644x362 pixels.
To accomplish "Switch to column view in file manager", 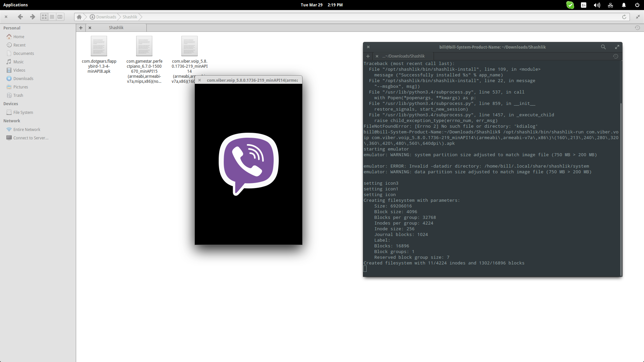I will [x=60, y=17].
